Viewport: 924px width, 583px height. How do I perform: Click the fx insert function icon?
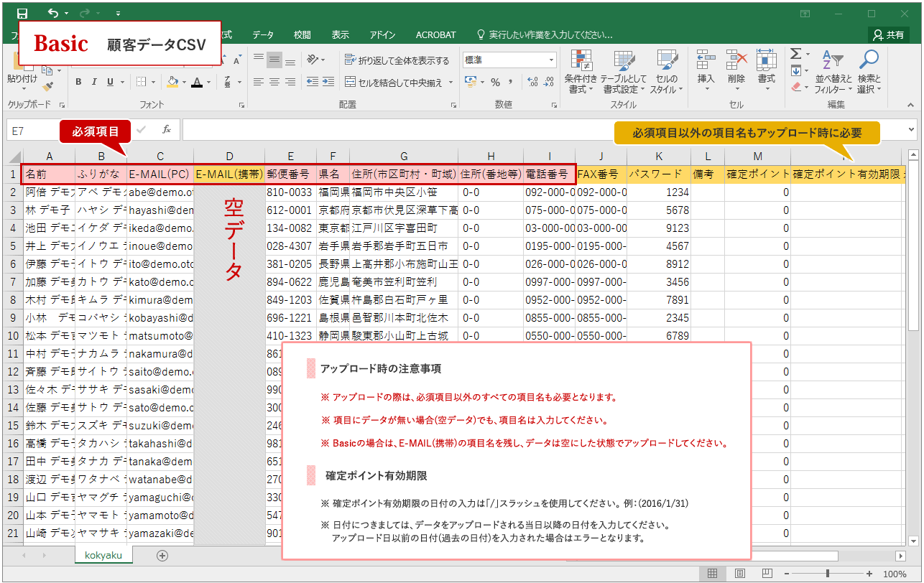[166, 130]
